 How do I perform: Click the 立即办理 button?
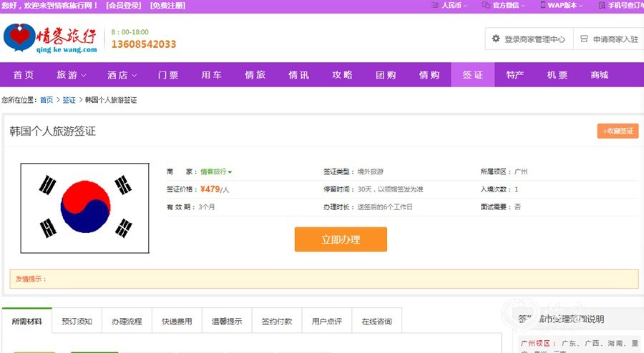coord(341,239)
